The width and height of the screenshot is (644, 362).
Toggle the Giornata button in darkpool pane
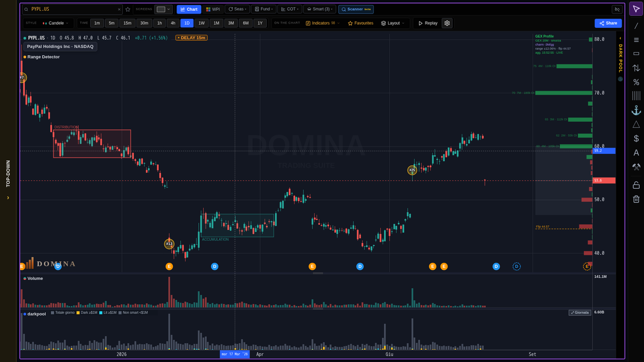click(580, 312)
